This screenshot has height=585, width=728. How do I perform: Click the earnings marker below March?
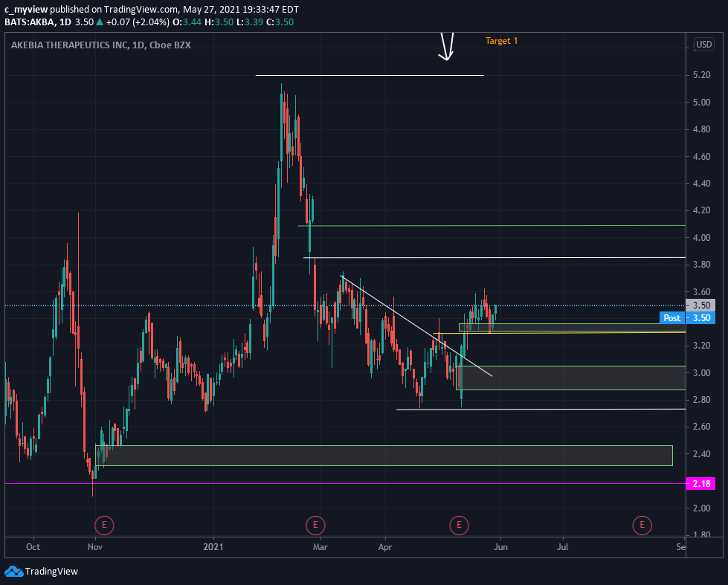315,525
